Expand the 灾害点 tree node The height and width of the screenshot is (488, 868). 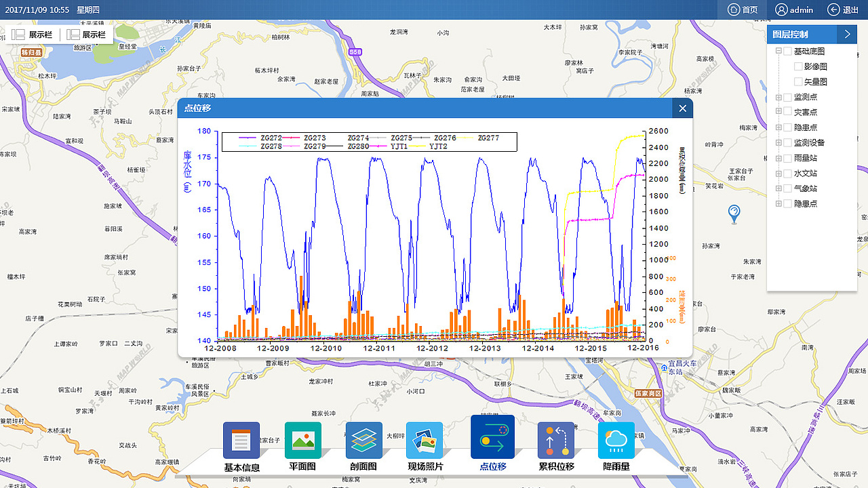click(x=778, y=113)
